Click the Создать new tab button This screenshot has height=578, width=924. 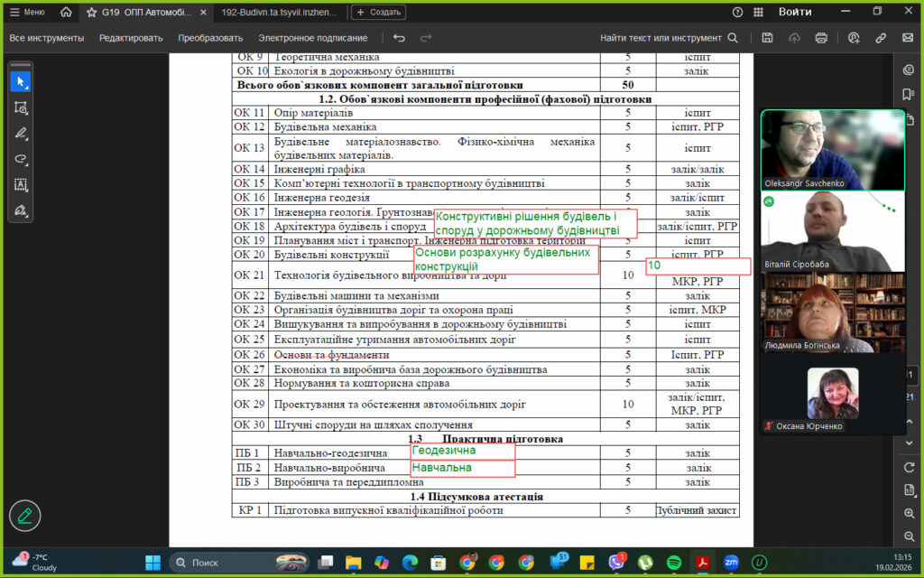pos(378,12)
